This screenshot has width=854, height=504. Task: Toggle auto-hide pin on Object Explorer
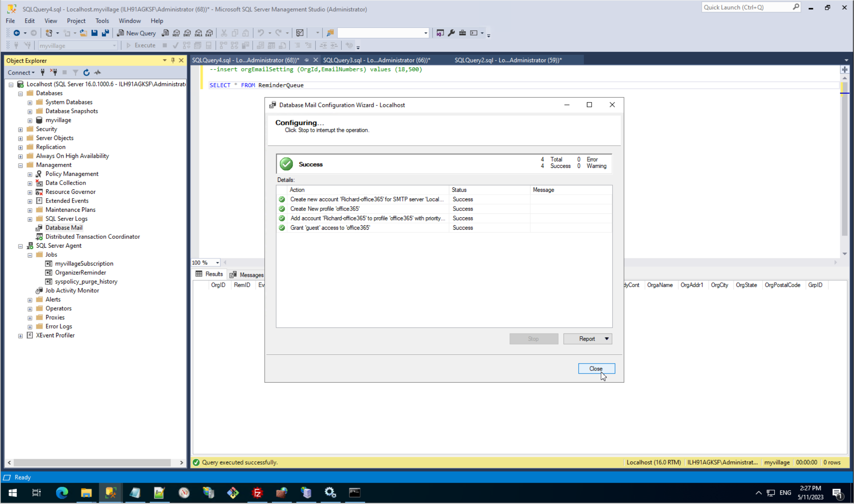(x=173, y=60)
